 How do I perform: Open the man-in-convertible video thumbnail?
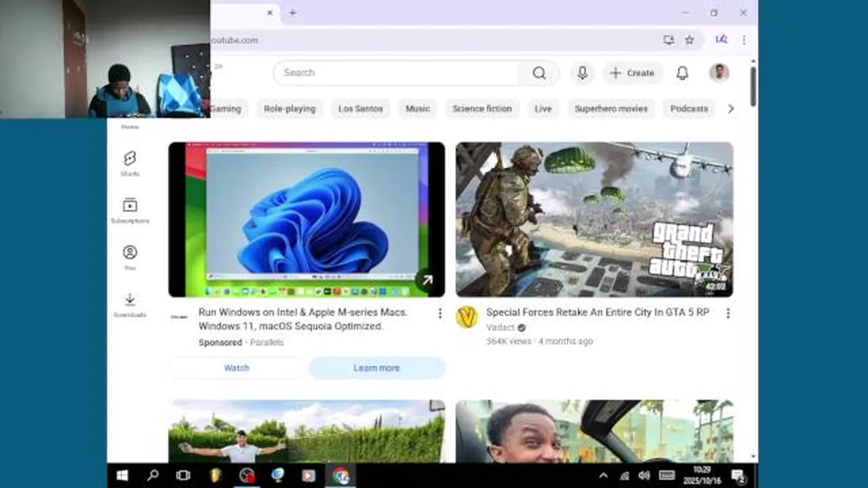coord(594,431)
